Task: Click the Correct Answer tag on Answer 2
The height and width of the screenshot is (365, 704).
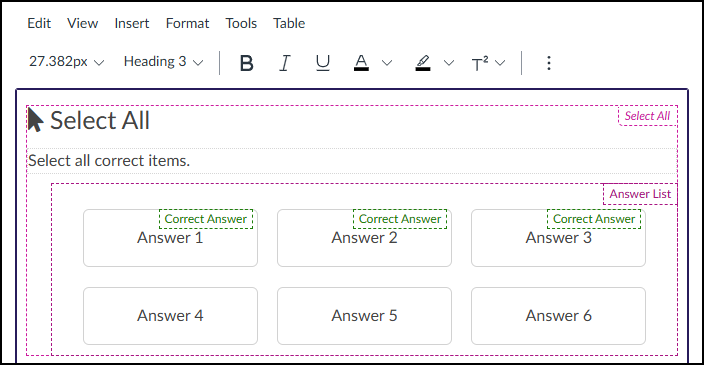Action: tap(400, 219)
